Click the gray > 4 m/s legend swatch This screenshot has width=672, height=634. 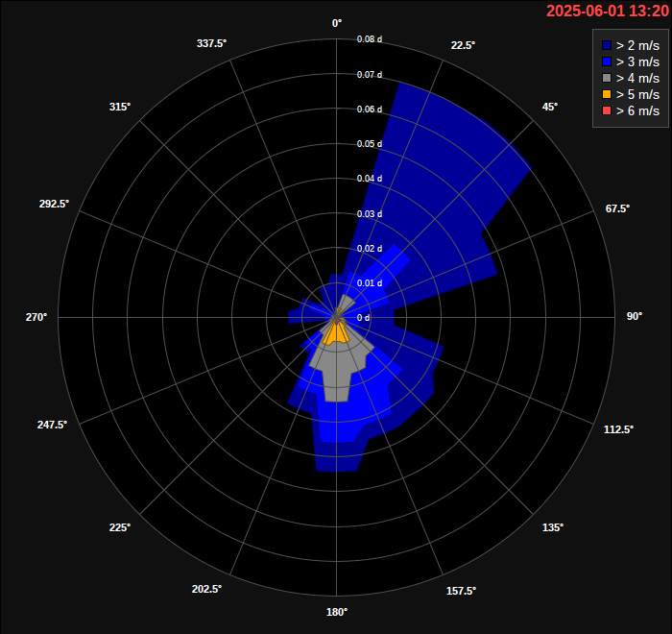607,78
